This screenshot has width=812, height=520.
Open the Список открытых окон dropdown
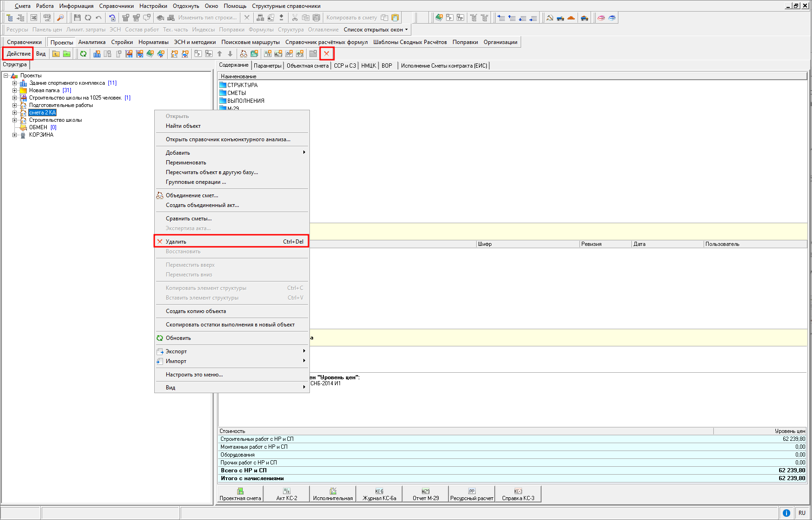click(x=376, y=30)
